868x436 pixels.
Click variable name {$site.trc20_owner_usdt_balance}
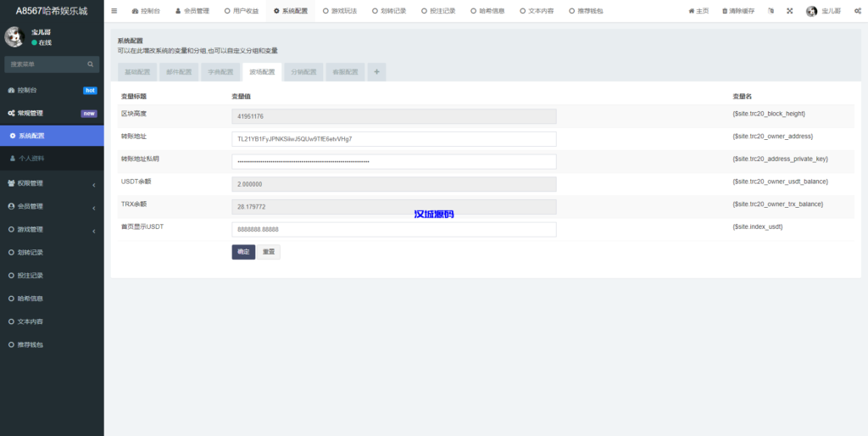[x=780, y=182]
